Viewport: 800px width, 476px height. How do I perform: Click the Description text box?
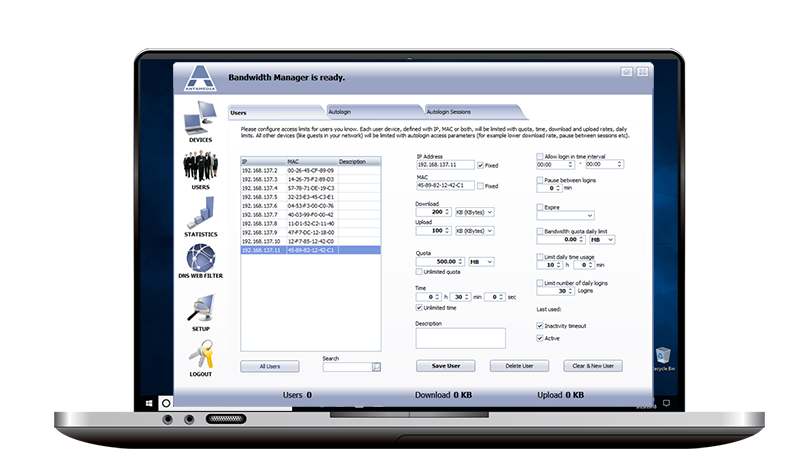point(461,338)
